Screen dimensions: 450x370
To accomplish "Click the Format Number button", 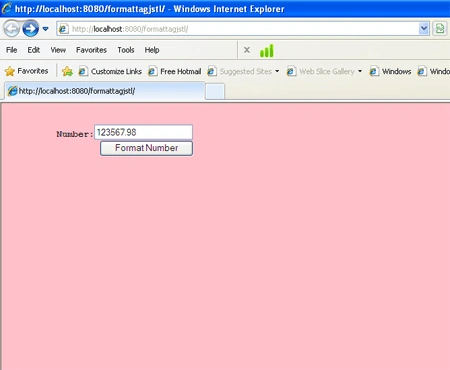I will click(x=146, y=148).
